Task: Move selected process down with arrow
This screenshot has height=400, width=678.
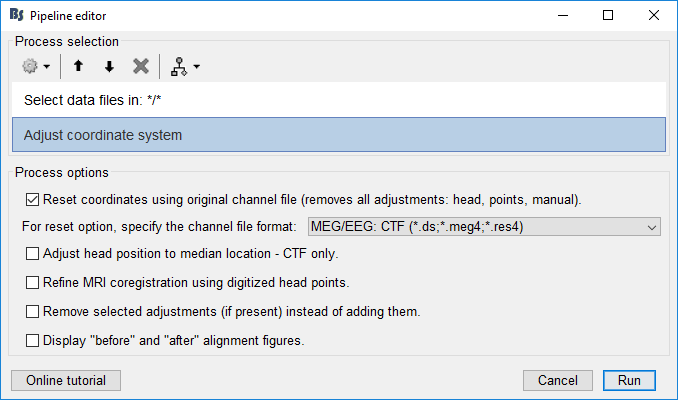Action: click(109, 66)
